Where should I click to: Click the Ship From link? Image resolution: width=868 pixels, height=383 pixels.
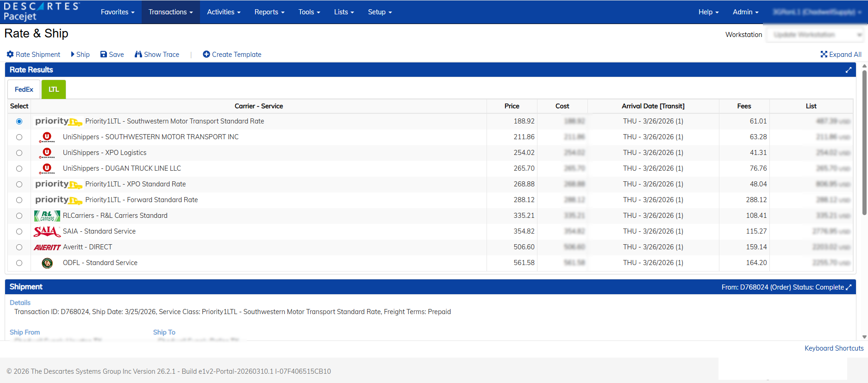tap(25, 332)
